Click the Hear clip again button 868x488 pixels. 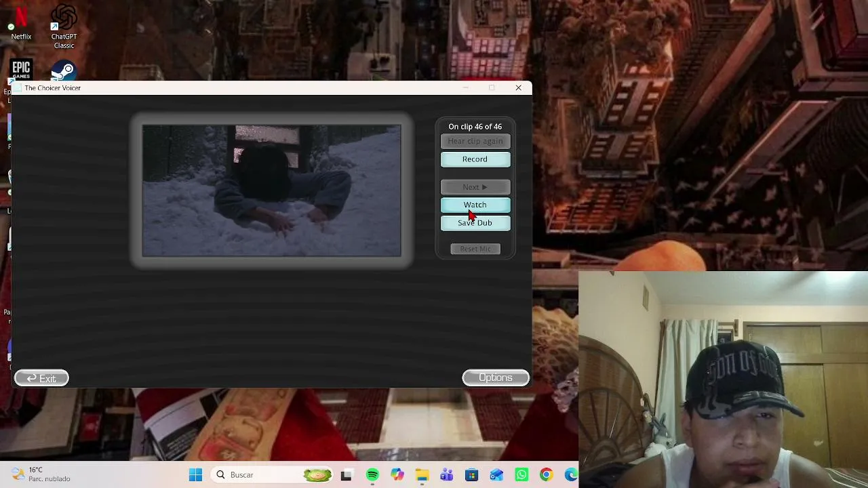pyautogui.click(x=475, y=141)
